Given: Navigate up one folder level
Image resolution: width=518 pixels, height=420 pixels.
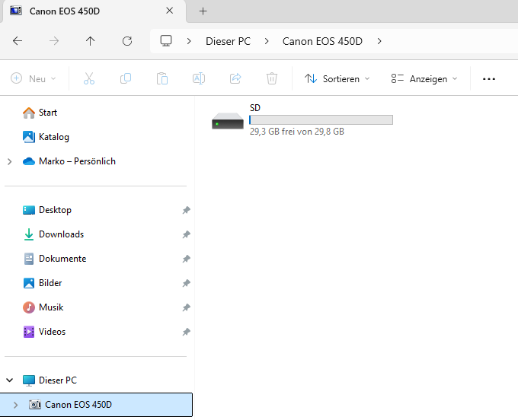Looking at the screenshot, I should pyautogui.click(x=90, y=41).
